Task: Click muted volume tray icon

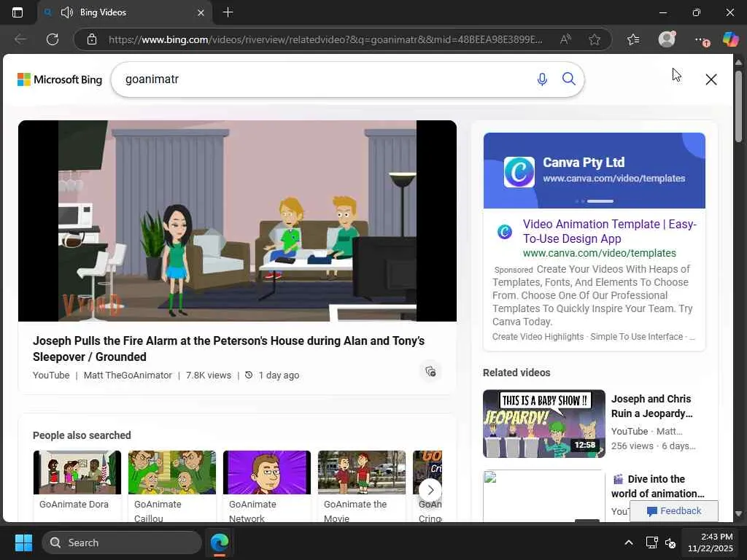Action: click(x=670, y=542)
